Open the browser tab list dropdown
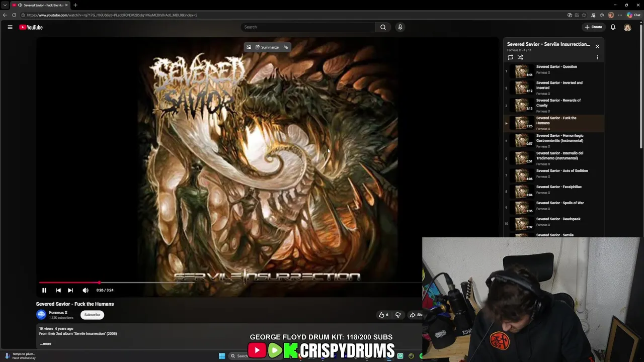 5,5
